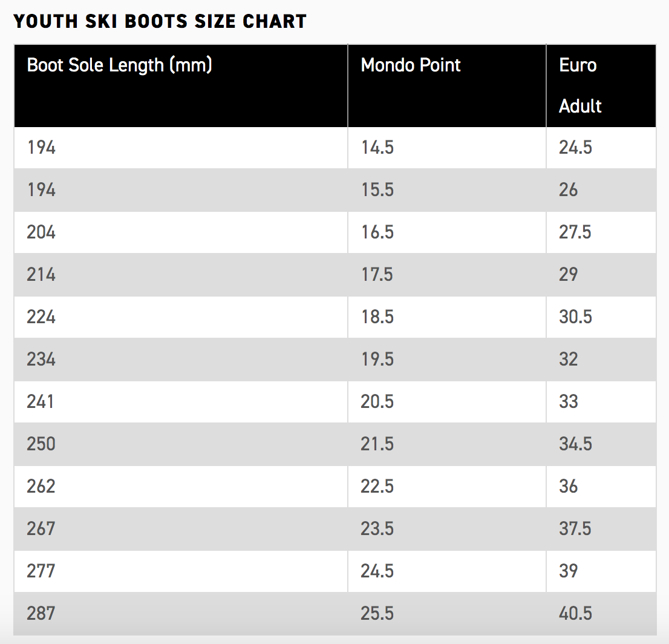Click the Euro Adult column header
This screenshot has width=669, height=644.
(579, 85)
